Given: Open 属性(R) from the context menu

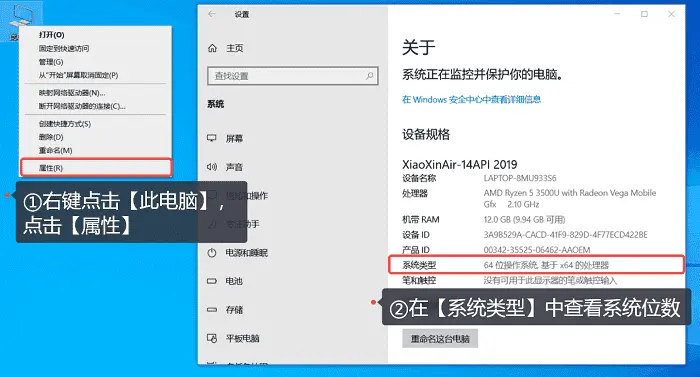Looking at the screenshot, I should [51, 168].
